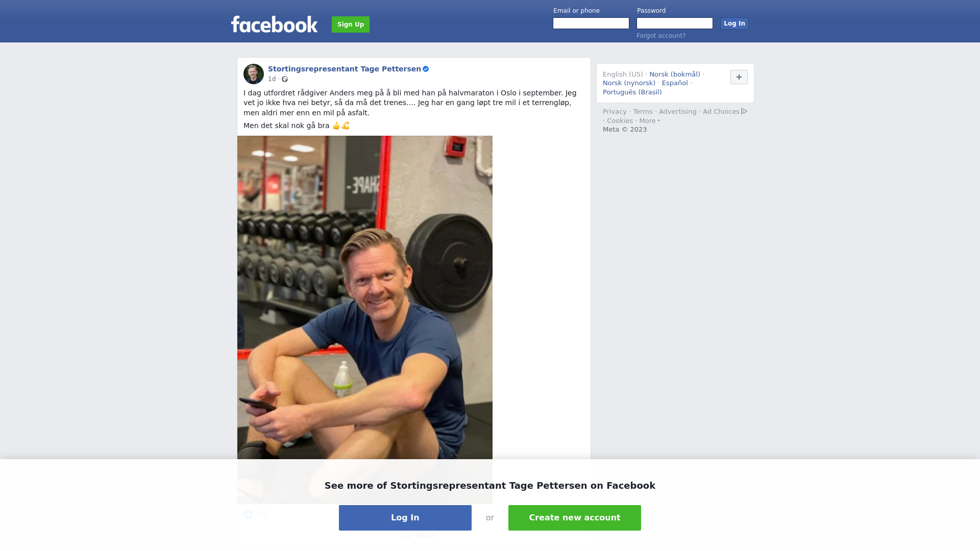The width and height of the screenshot is (980, 551).
Task: Click the Facebook logo in header
Action: click(x=274, y=24)
